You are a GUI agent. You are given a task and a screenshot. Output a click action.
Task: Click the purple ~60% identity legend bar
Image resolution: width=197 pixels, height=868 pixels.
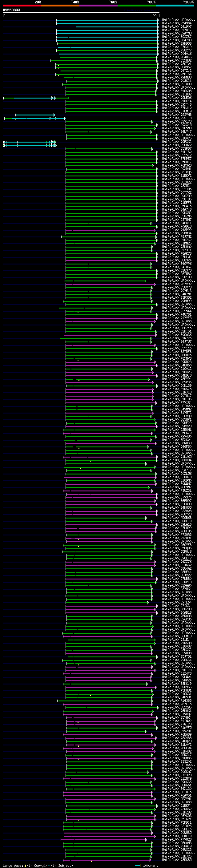[x=99, y=6]
